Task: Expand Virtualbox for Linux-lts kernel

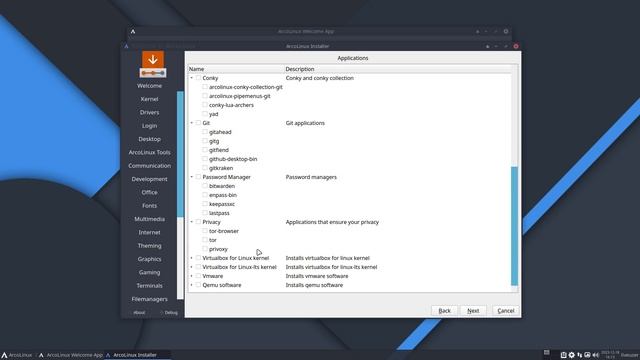Action: point(191,267)
